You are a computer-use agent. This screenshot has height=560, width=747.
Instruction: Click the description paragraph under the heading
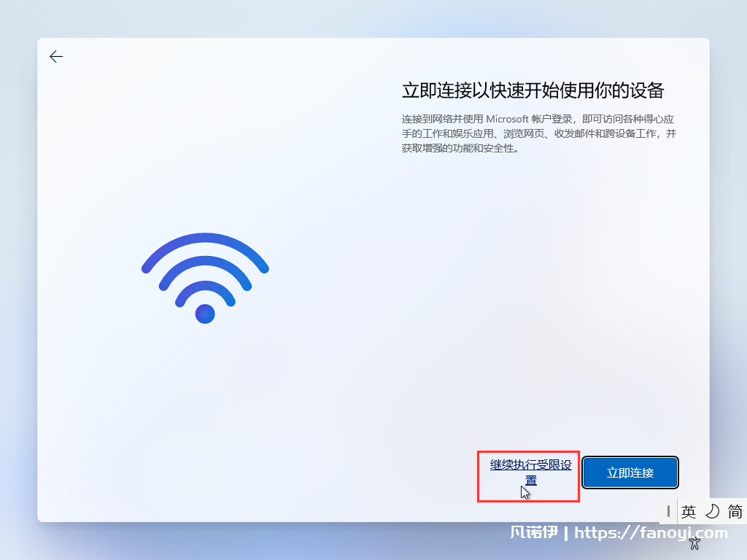539,133
